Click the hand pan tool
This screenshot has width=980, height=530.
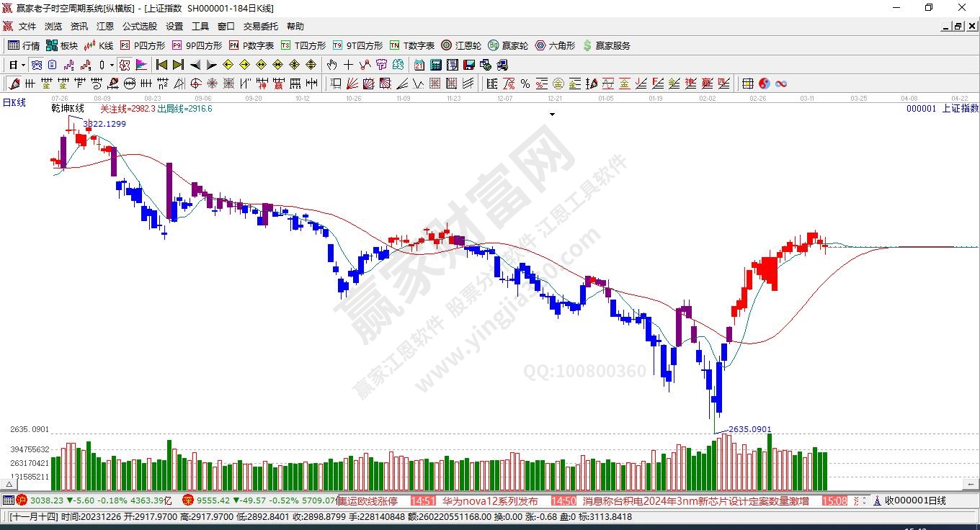[x=332, y=65]
